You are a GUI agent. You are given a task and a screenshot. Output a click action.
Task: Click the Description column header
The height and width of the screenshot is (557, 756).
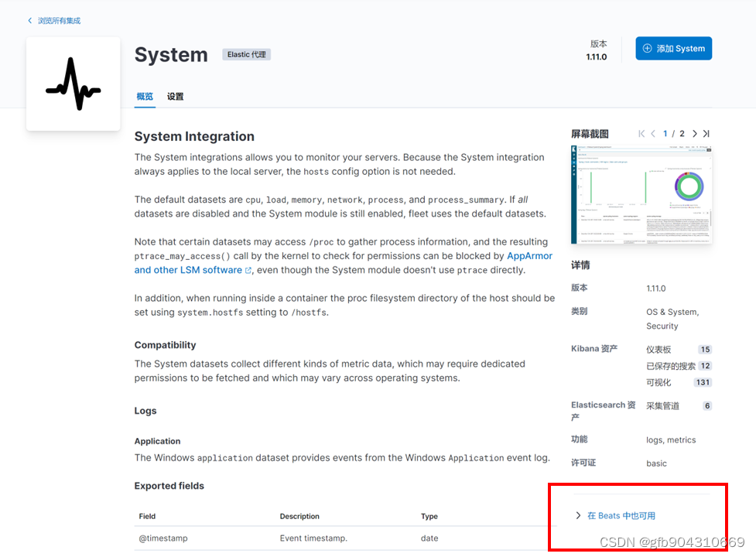299,516
